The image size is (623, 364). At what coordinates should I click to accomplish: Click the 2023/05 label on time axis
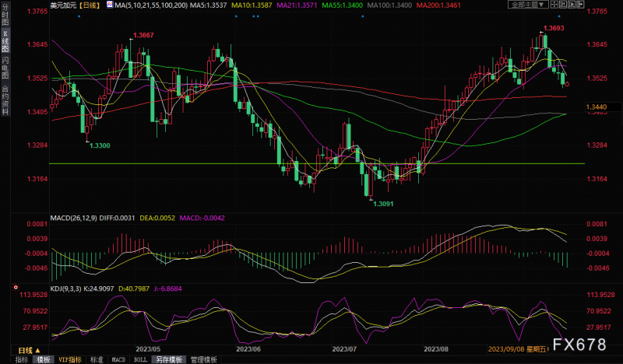[148, 349]
